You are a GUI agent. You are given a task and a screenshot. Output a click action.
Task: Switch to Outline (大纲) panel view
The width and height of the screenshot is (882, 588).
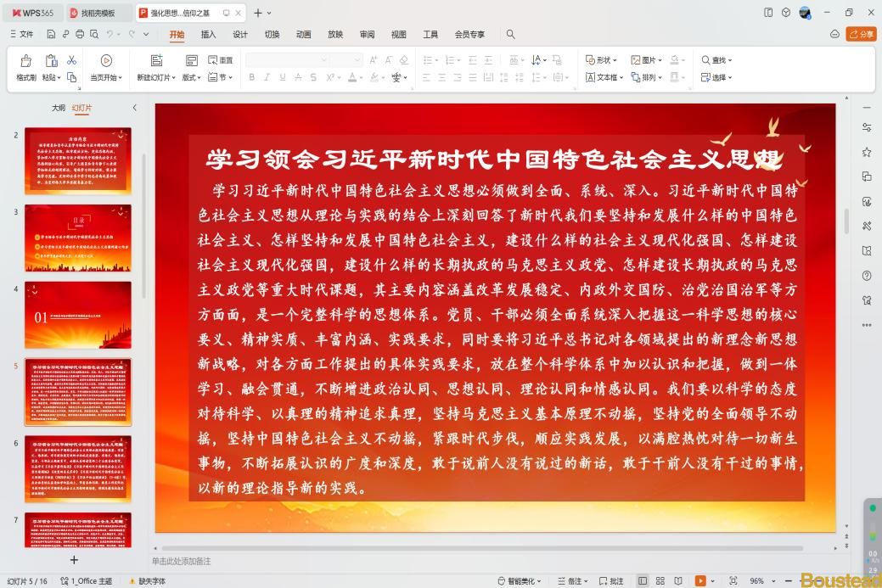(x=58, y=108)
